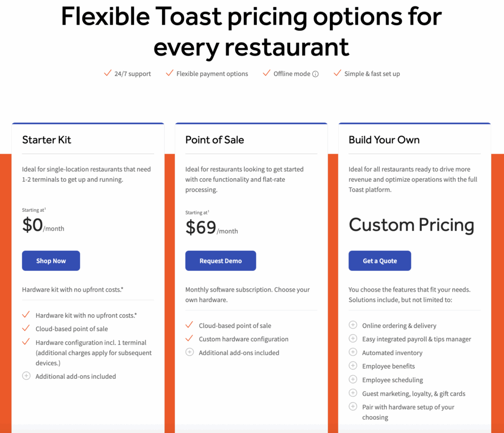This screenshot has height=433, width=504.
Task: Click the plus icon beside Easy integrated payroll
Action: coord(353,339)
